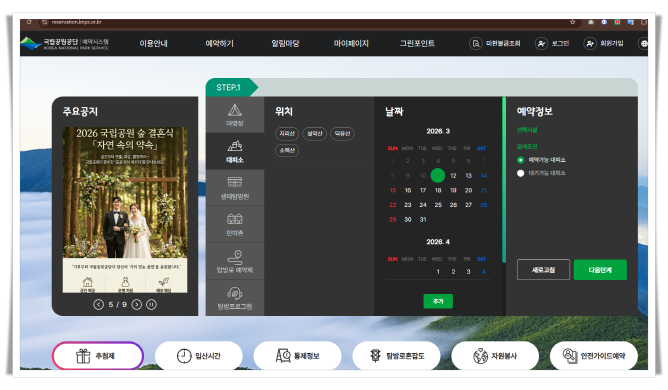Select March 20 on the calendar
Image resolution: width=668 pixels, height=390 pixels.
468,190
